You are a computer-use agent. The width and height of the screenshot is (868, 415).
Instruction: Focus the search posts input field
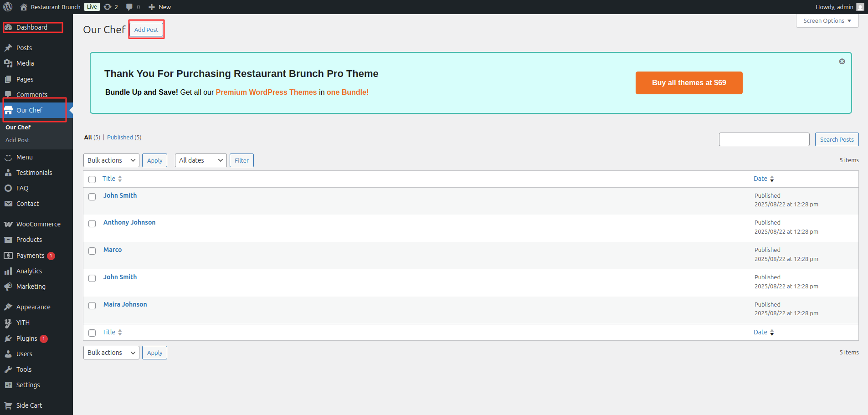[764, 139]
